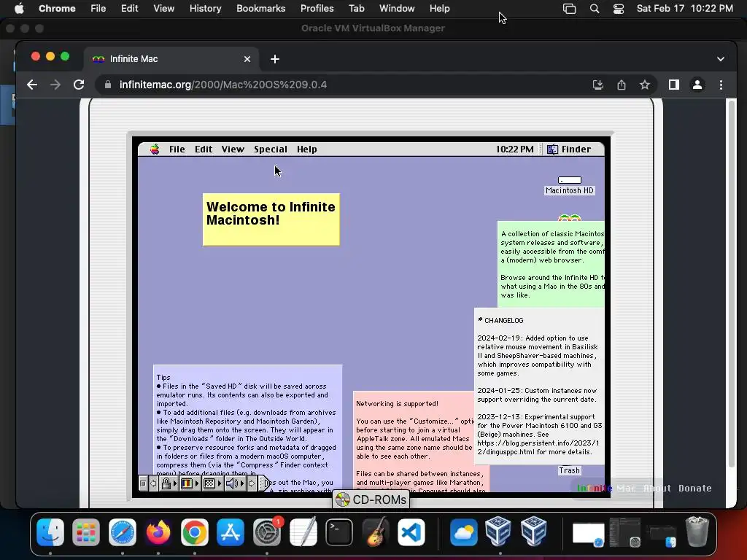Open the classic Mac Edit menu
The width and height of the screenshot is (747, 560).
[204, 149]
